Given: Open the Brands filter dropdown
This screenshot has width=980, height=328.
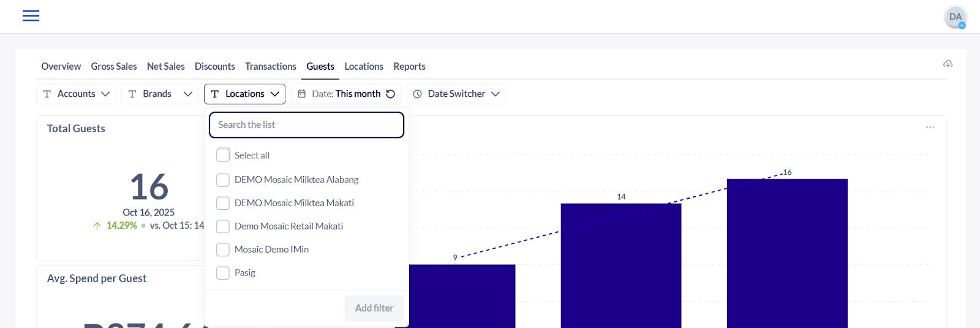Looking at the screenshot, I should tap(160, 94).
